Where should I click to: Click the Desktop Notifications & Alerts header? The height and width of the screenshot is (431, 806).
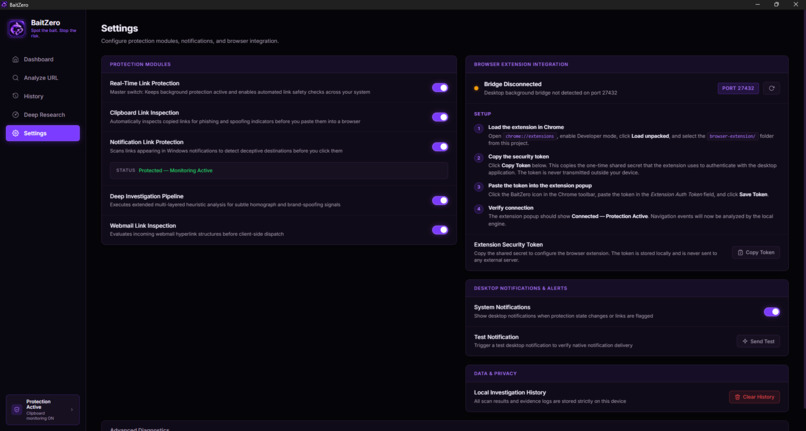[520, 288]
